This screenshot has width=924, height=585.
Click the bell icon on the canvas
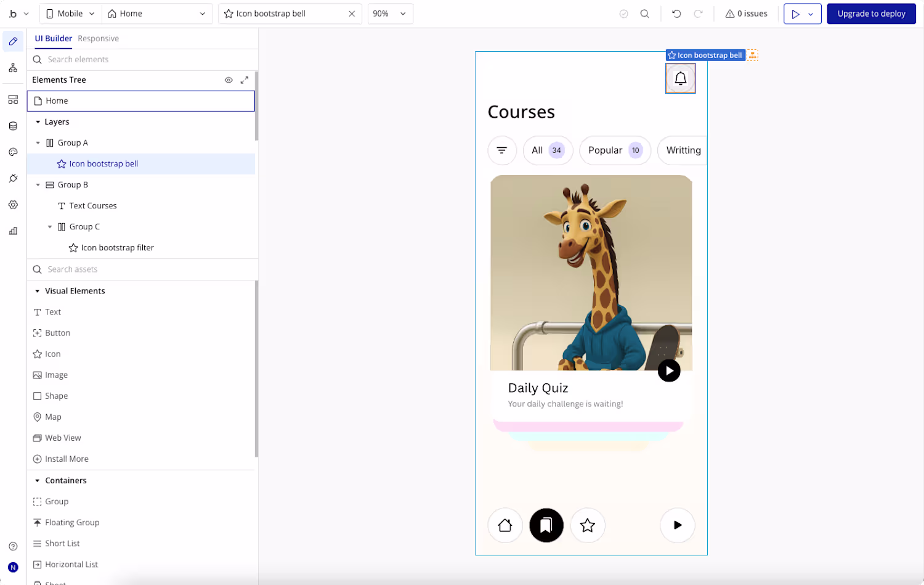coord(681,78)
